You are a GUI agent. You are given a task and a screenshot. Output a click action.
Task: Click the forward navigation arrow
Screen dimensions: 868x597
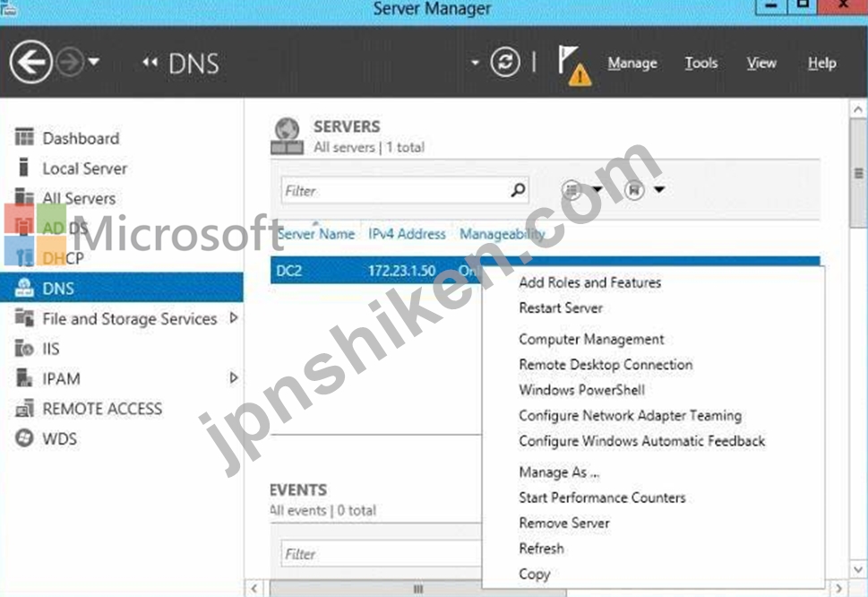click(x=70, y=62)
